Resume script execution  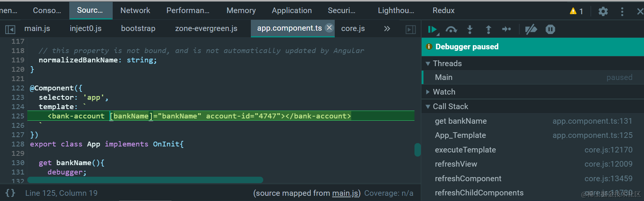click(x=432, y=30)
